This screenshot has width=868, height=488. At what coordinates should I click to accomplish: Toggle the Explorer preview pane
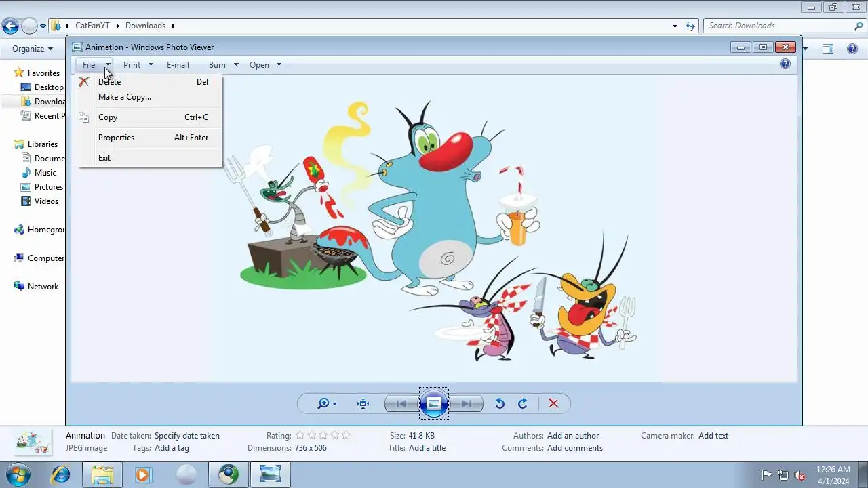coord(828,49)
